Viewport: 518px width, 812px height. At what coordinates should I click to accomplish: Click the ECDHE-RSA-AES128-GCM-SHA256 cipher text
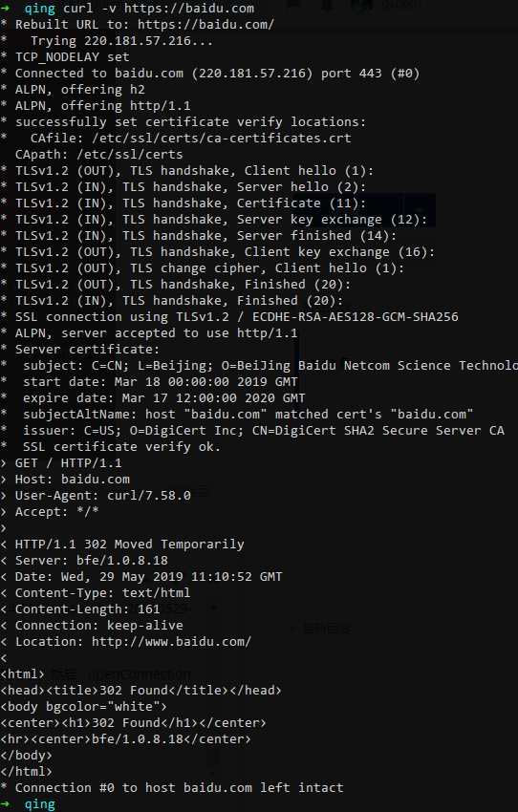point(356,316)
